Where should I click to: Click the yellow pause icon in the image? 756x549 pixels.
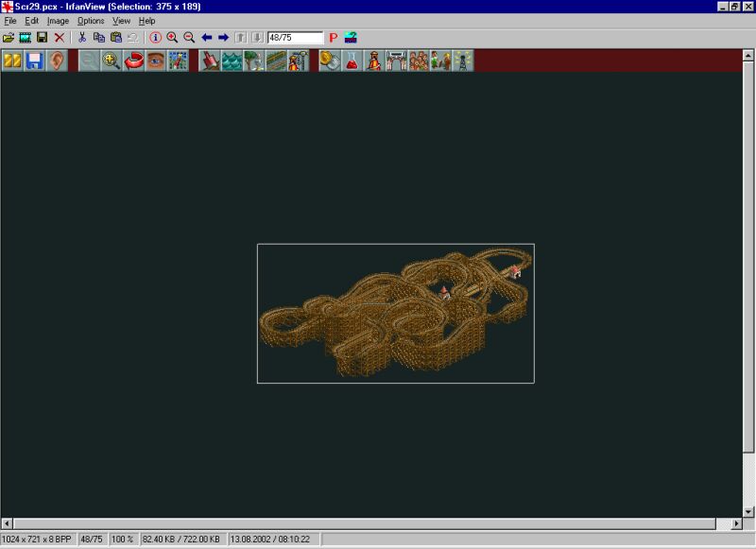click(12, 60)
